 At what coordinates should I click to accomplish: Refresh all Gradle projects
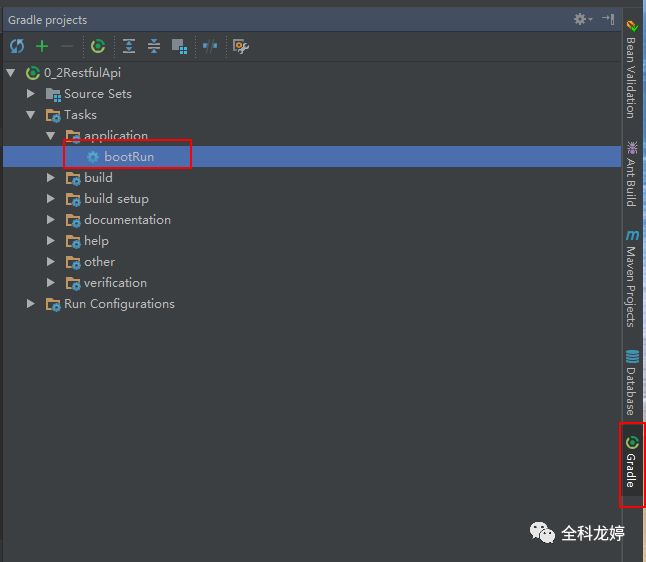point(17,46)
